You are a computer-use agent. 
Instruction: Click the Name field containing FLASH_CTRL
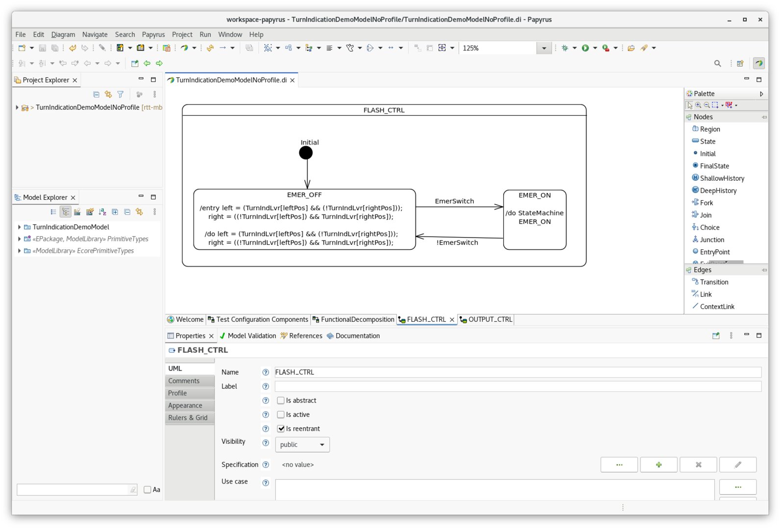click(x=518, y=373)
